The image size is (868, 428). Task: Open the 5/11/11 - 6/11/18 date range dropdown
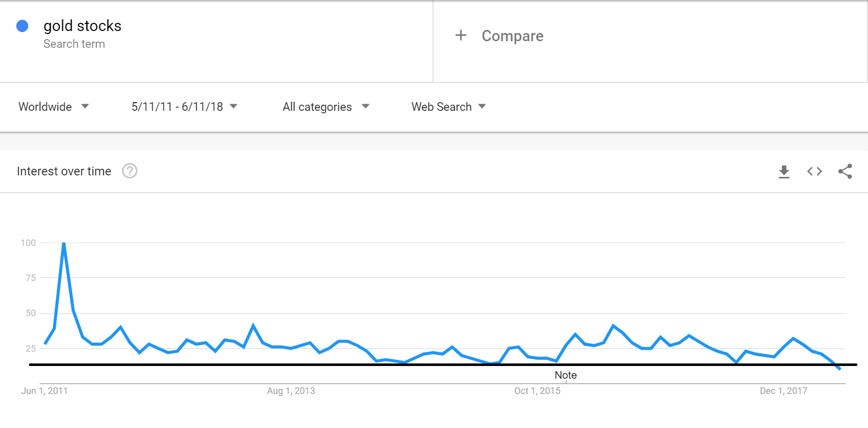(184, 107)
